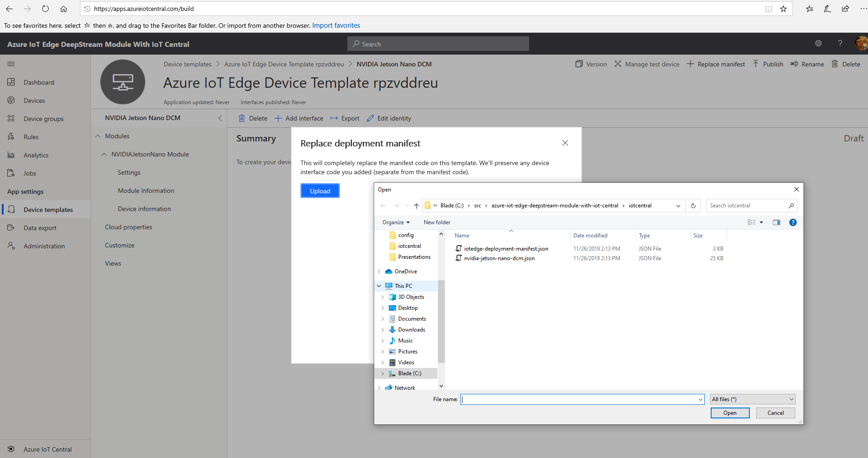This screenshot has height=458, width=868.
Task: Cancel the file Open dialog
Action: [x=775, y=413]
